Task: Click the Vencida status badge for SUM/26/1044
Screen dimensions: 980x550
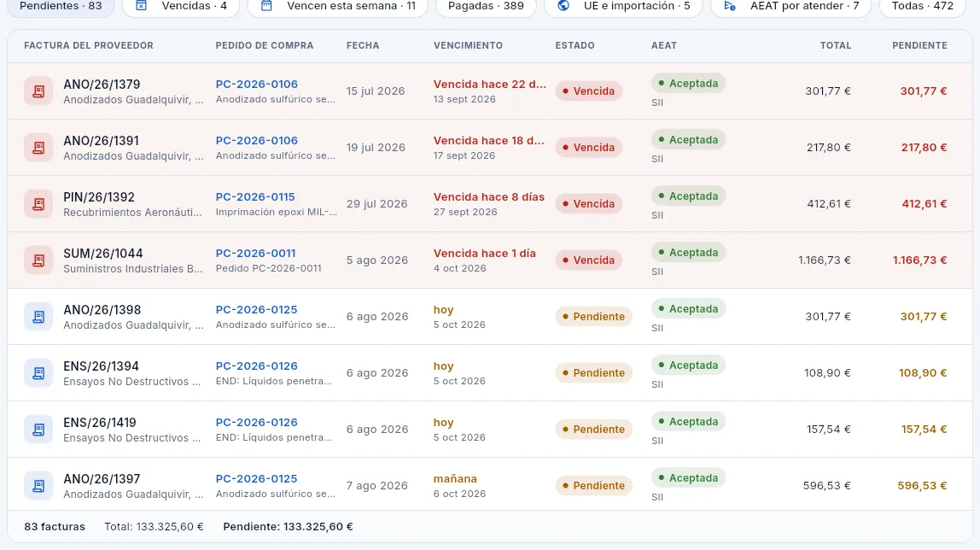Action: coord(589,260)
